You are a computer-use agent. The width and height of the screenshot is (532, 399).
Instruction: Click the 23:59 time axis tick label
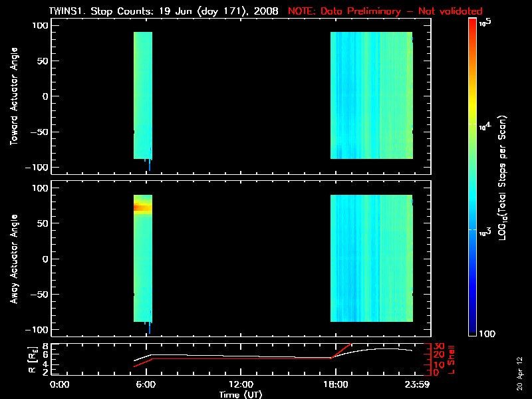tap(414, 384)
